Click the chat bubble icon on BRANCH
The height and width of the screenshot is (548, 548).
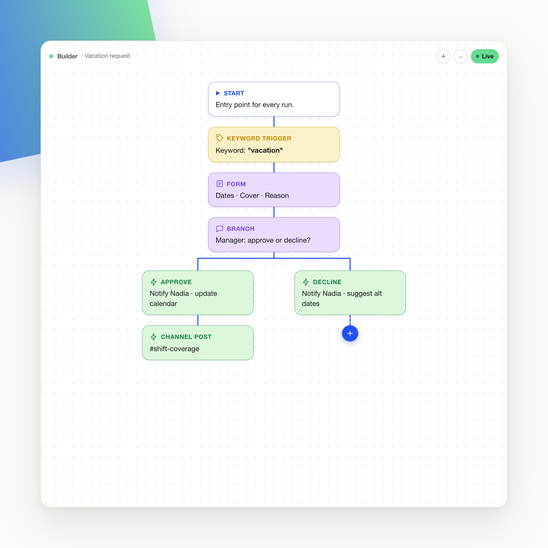(219, 229)
